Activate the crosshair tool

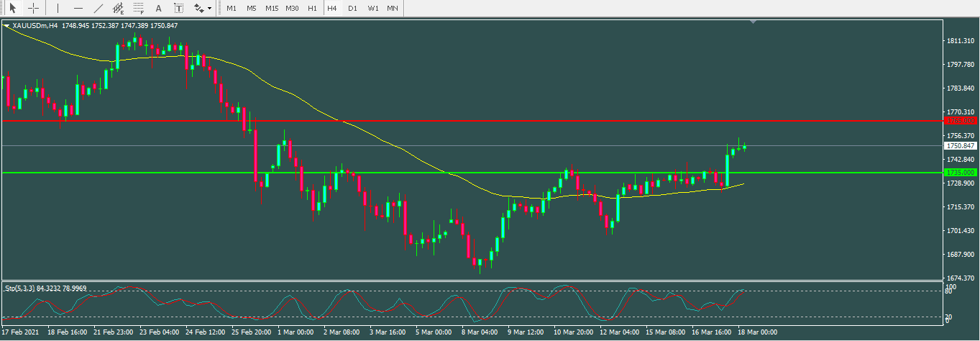(33, 9)
